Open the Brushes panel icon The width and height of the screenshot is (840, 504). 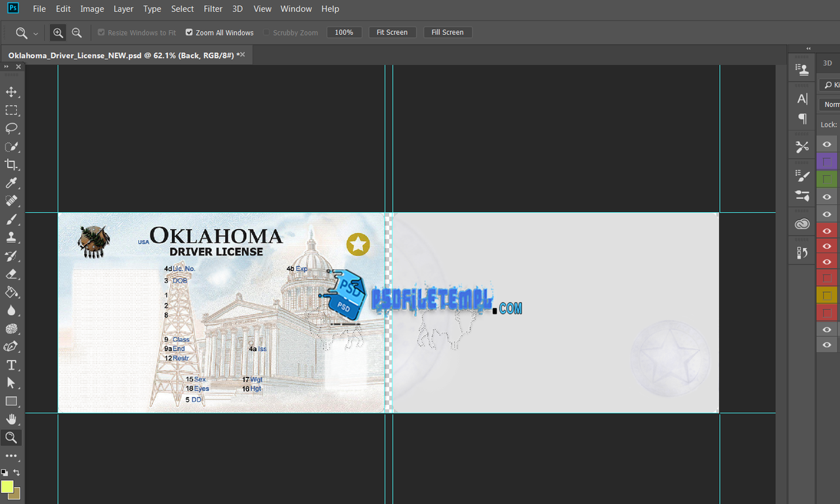point(802,196)
